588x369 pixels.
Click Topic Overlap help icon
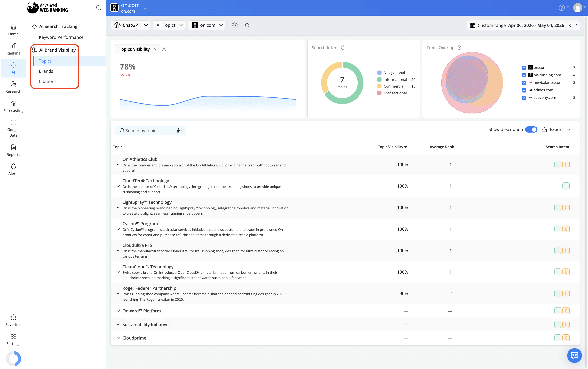459,48
